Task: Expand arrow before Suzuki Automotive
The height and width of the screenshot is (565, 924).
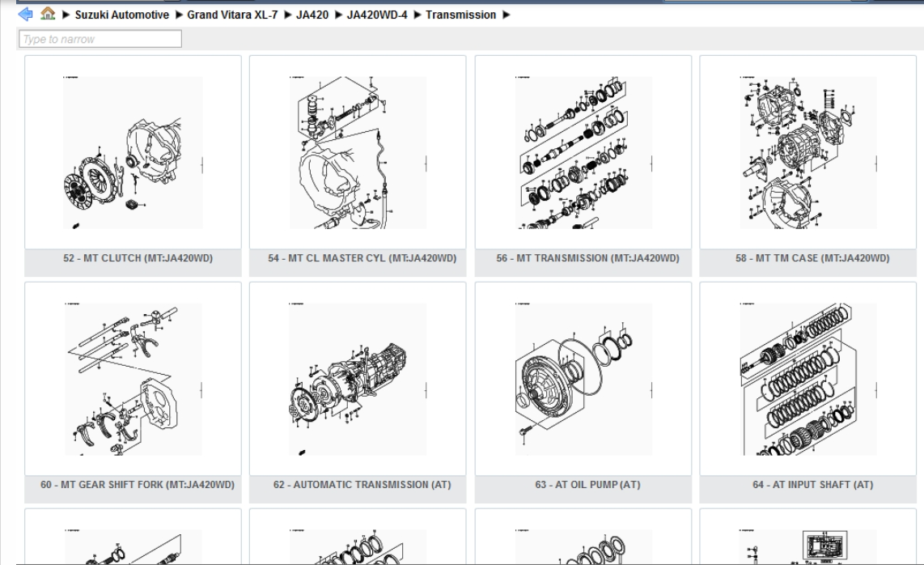Action: pyautogui.click(x=66, y=15)
